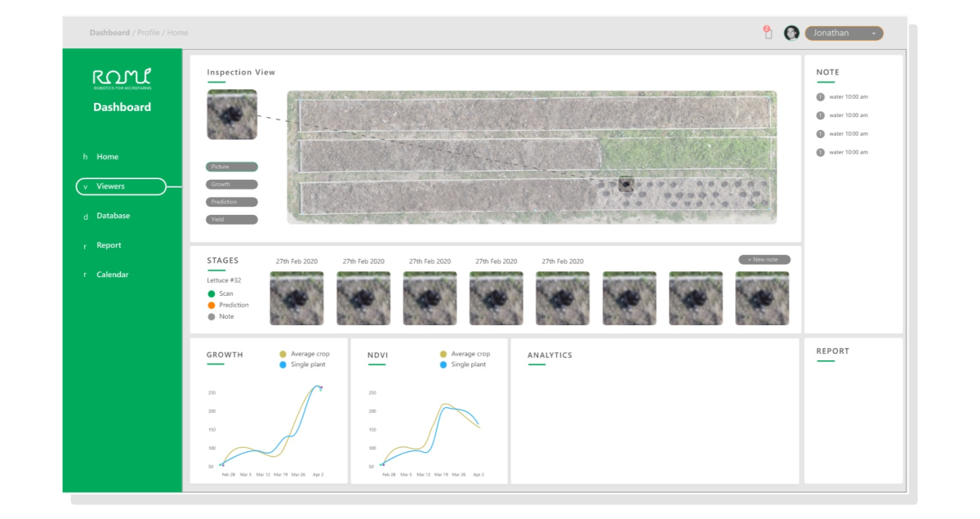Toggle the Growth view mode button

231,184
